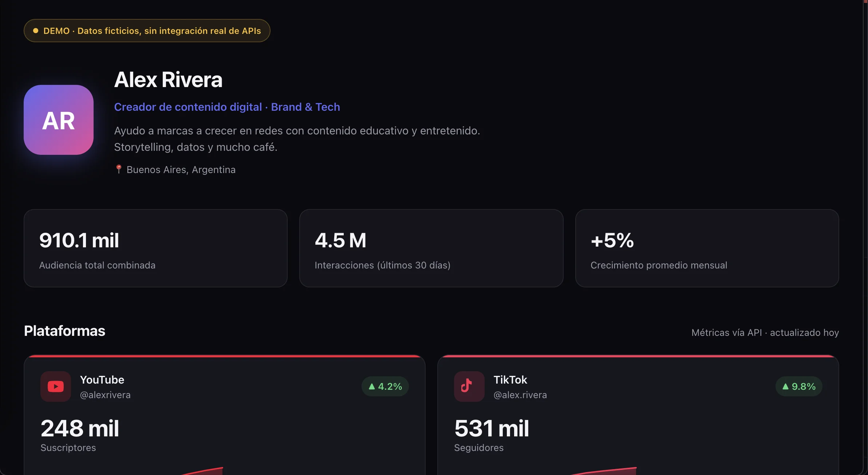Click the DEMO datos ficticios banner
The image size is (868, 475).
[x=147, y=31]
